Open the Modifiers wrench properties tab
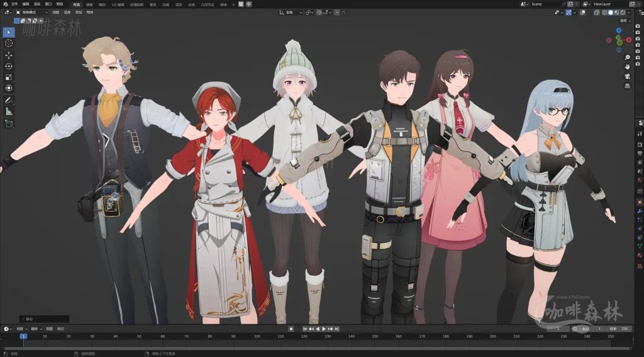 coord(639,211)
